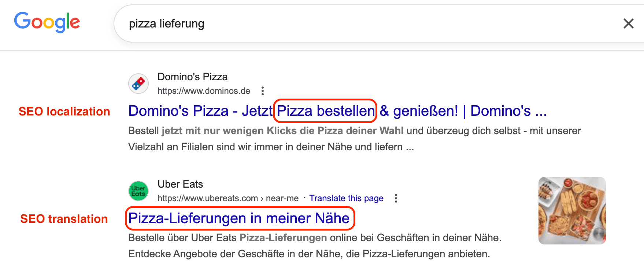The width and height of the screenshot is (644, 280).
Task: Click the "Translate this page" link
Action: (x=346, y=198)
